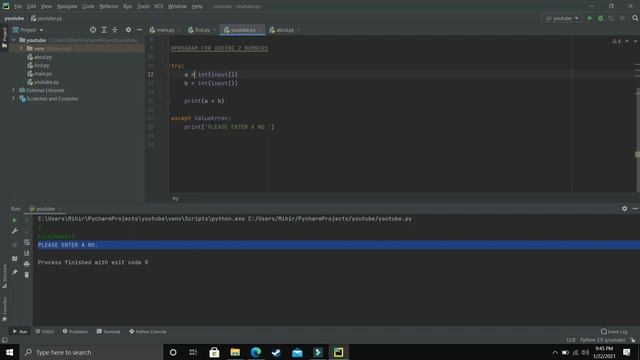Open the Refactor menu

click(x=109, y=7)
